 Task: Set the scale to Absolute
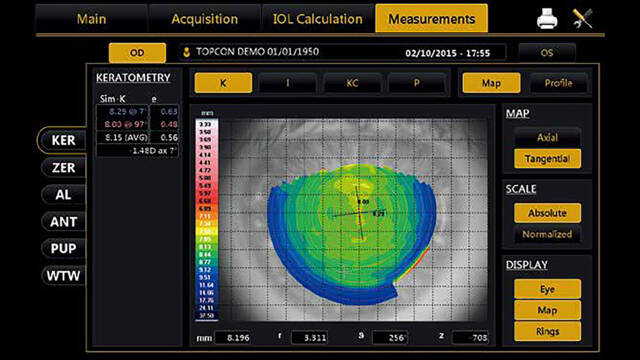tap(547, 213)
